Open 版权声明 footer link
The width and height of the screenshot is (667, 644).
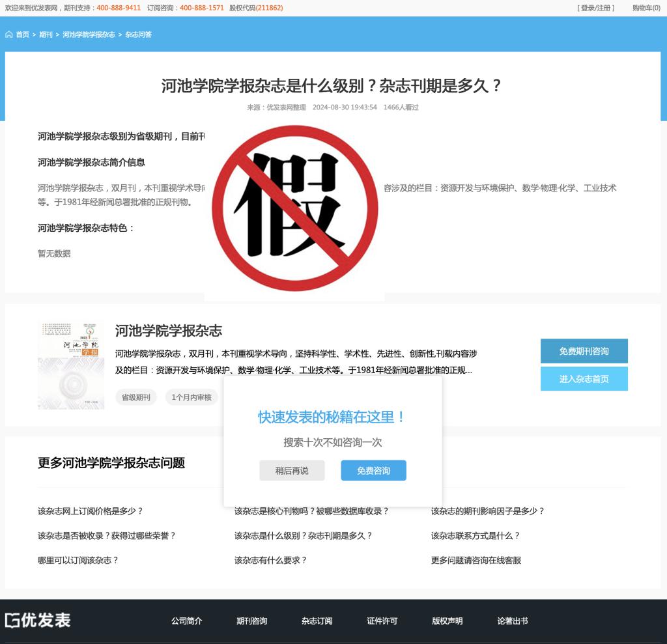[447, 621]
